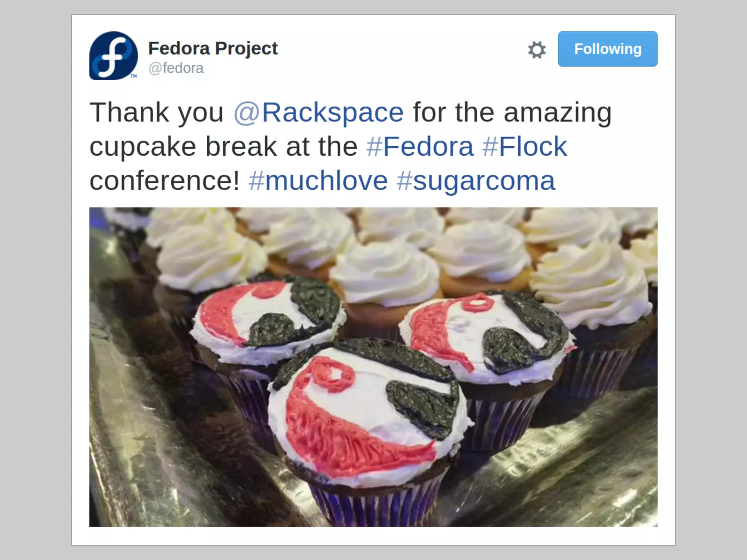Open the Fedora Project display name

213,49
